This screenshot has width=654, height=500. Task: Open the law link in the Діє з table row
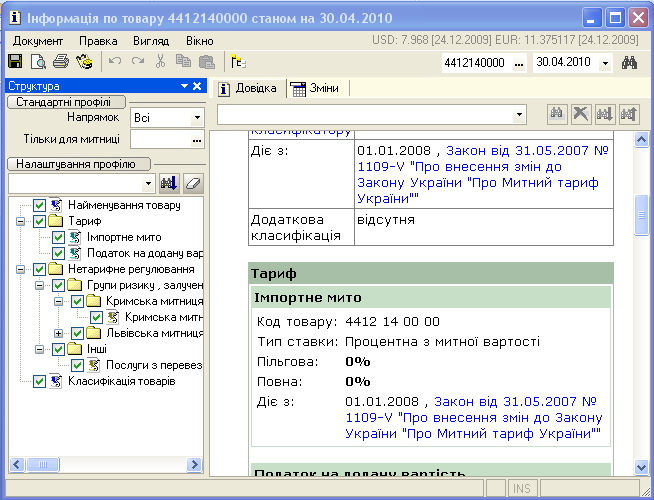tap(483, 174)
